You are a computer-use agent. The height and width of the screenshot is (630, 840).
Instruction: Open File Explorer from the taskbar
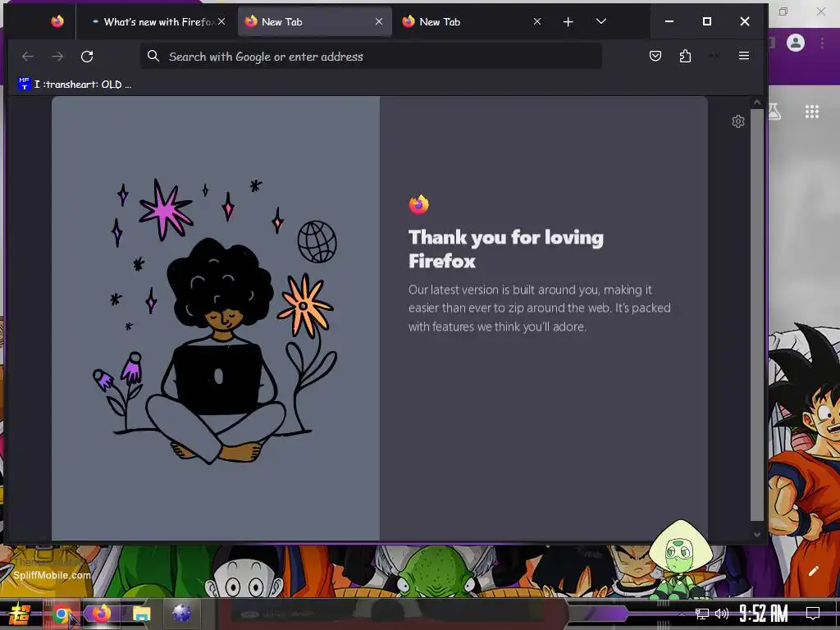pos(141,614)
